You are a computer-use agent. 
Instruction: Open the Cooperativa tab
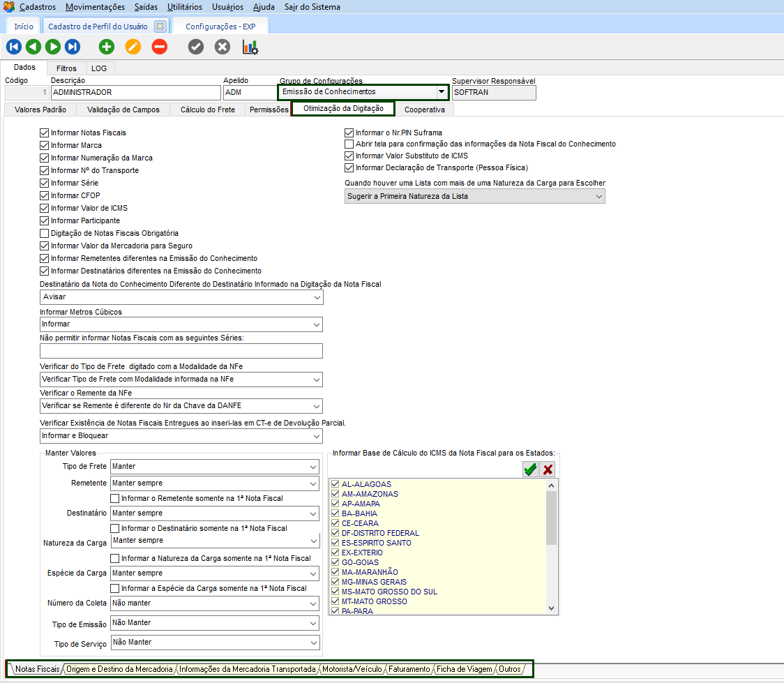point(425,110)
